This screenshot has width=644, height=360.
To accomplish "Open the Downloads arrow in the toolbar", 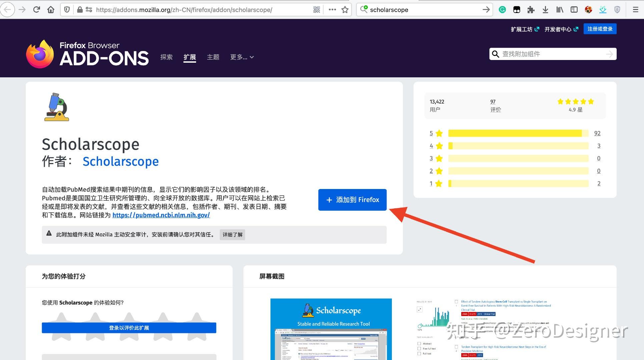I will pyautogui.click(x=545, y=9).
